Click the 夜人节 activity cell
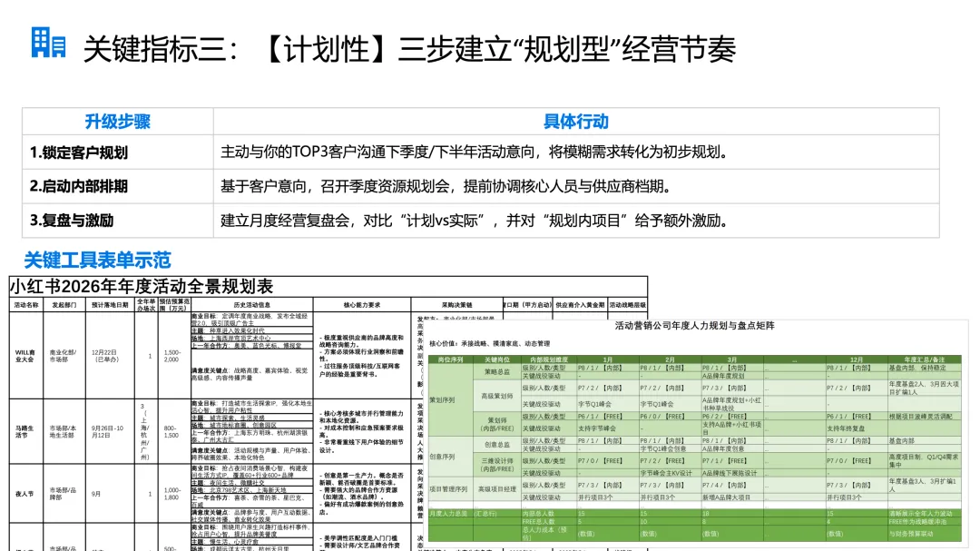Viewport: 980px width, 551px height. (25, 494)
